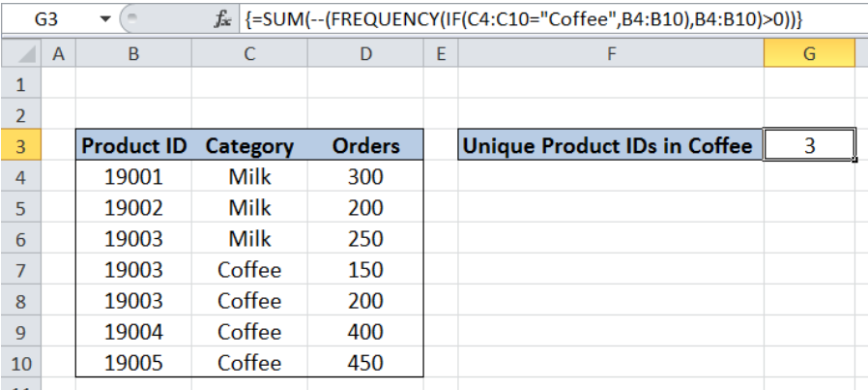The width and height of the screenshot is (868, 390).
Task: Select column C header
Action: [249, 56]
